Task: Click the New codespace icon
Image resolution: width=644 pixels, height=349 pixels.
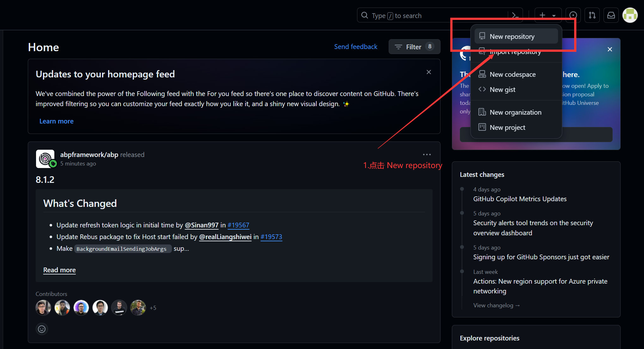Action: click(482, 74)
